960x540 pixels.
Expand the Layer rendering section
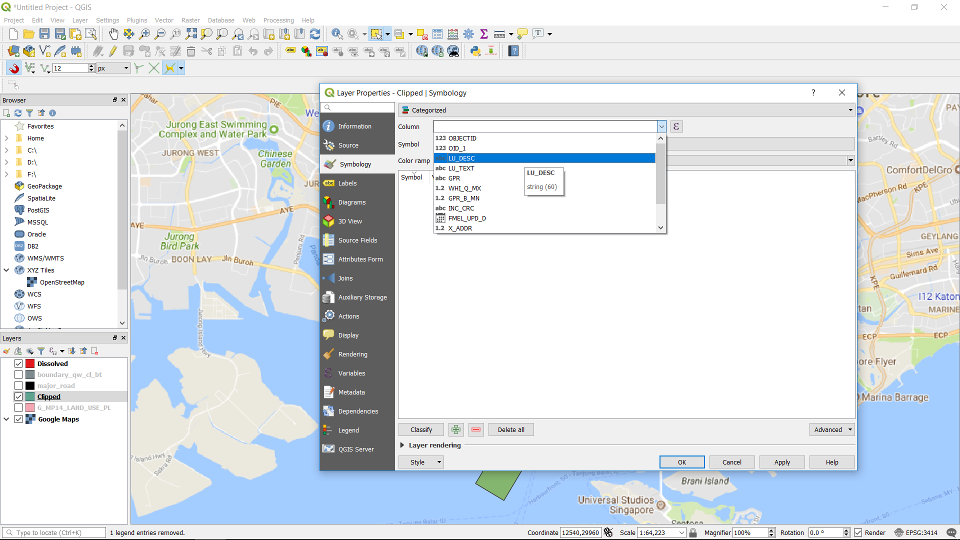403,445
